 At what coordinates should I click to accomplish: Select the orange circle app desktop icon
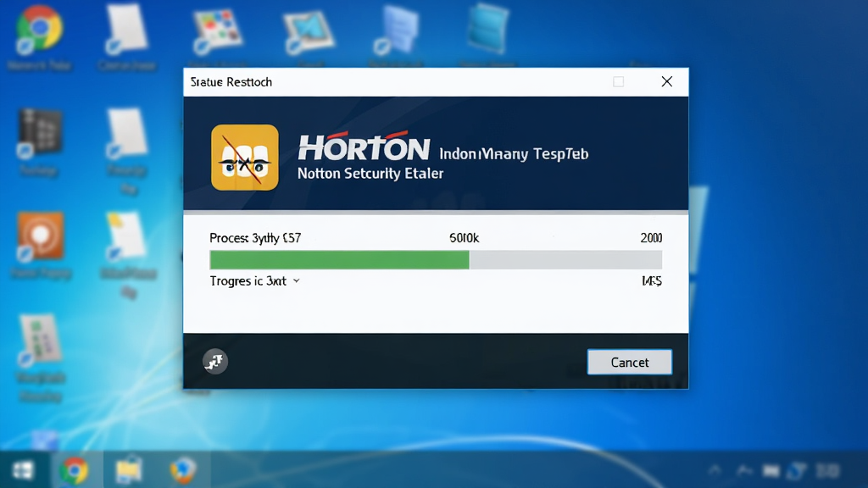40,236
